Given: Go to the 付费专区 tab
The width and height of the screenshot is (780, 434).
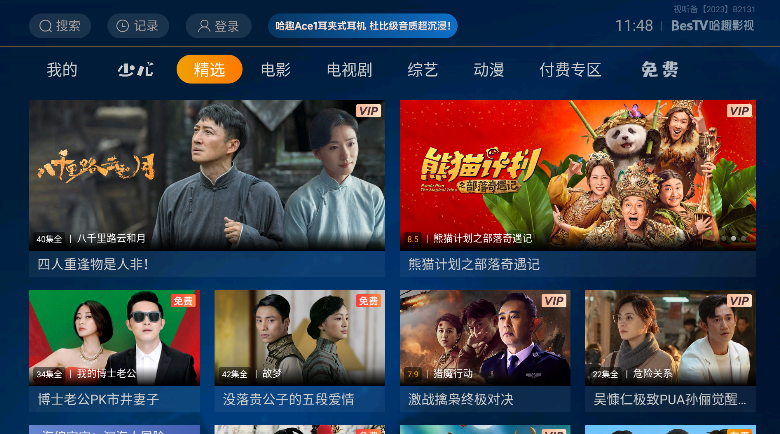Looking at the screenshot, I should [x=570, y=70].
